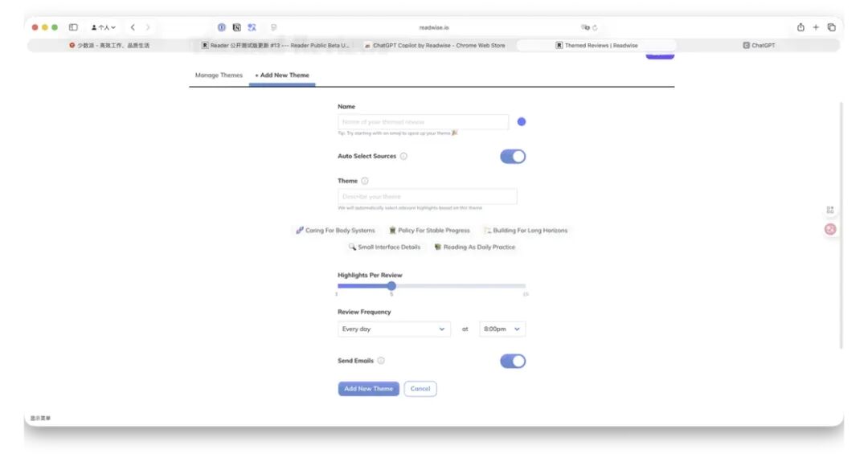Open the profile selector menu

104,27
